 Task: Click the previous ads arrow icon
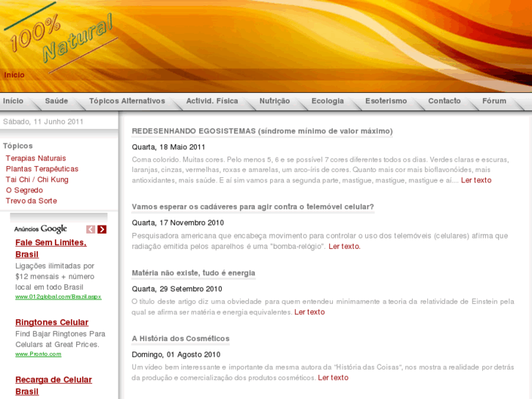pos(91,230)
